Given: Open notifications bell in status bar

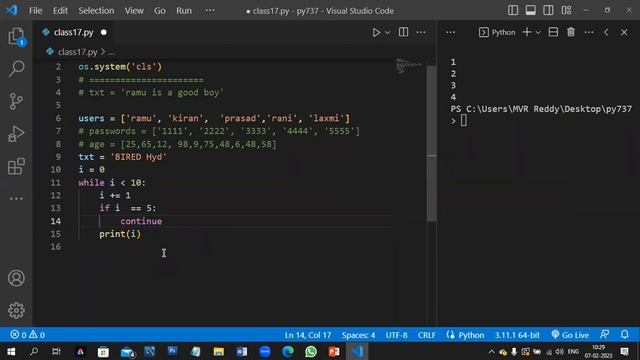Looking at the screenshot, I should click(x=624, y=335).
